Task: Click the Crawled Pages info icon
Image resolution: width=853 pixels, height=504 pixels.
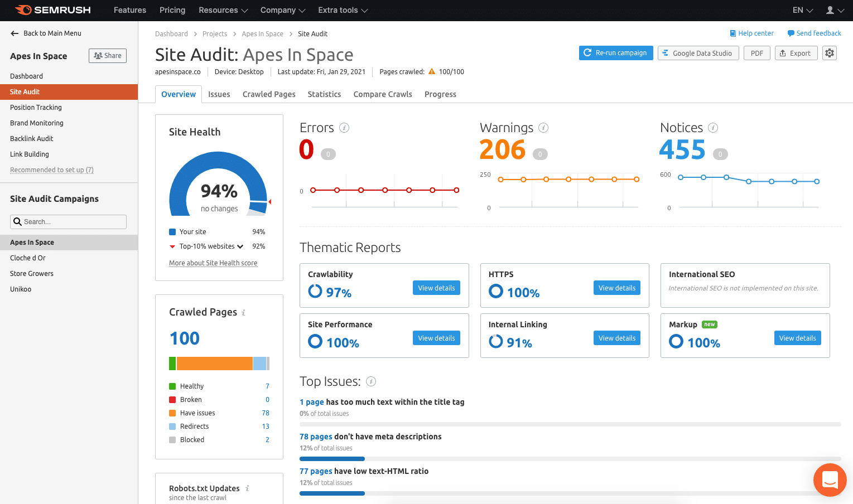Action: 243,313
